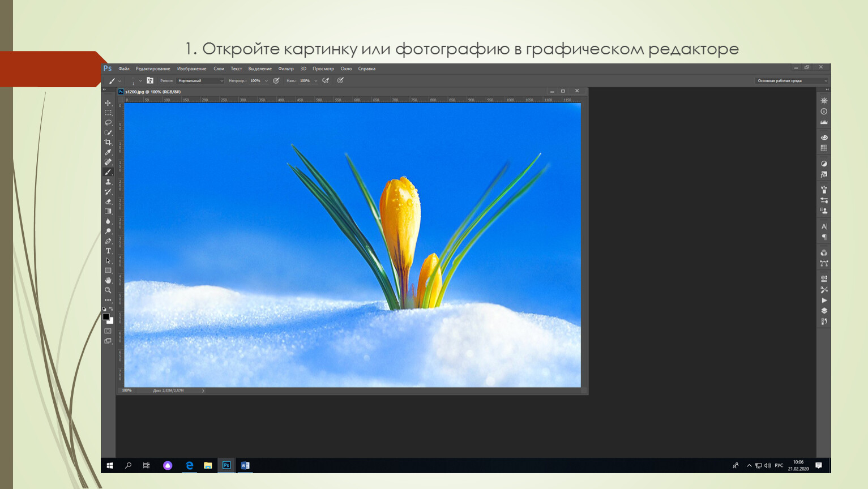Choose the Zoom tool in toolbox
This screenshot has height=489, width=868.
coord(108,290)
